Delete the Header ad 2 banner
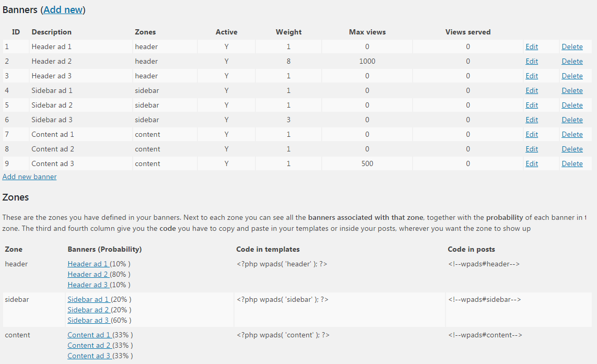This screenshot has width=597, height=364. coord(572,61)
